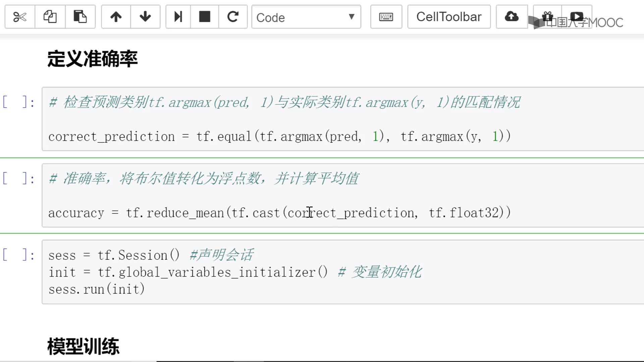Click the comment 准确率，将布尔值转化为浮点数

204,178
